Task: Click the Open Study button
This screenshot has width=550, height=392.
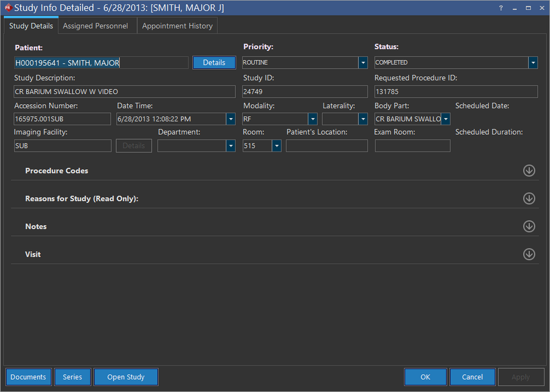Action: pyautogui.click(x=126, y=377)
